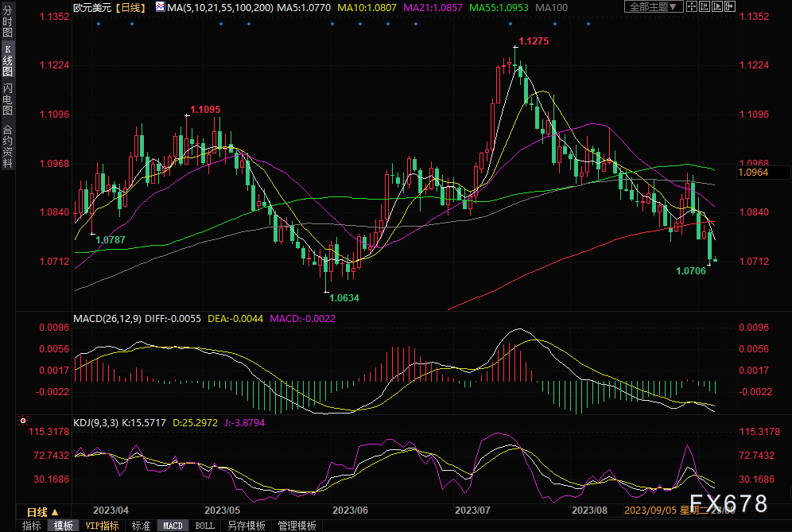Click 管理模板 to manage templates

[297, 526]
